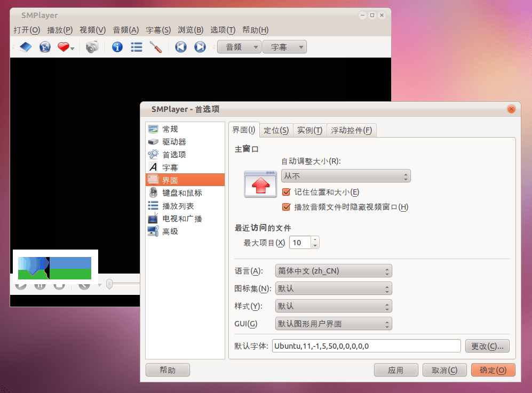Open the 帮助(H) menu
This screenshot has height=393, width=532.
click(x=255, y=30)
